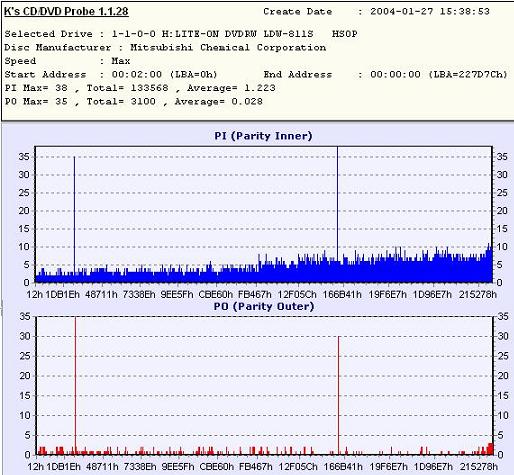This screenshot has height=475, width=514.
Task: Click the Create Date value 2004-01-27 15:38:53
Action: point(430,11)
